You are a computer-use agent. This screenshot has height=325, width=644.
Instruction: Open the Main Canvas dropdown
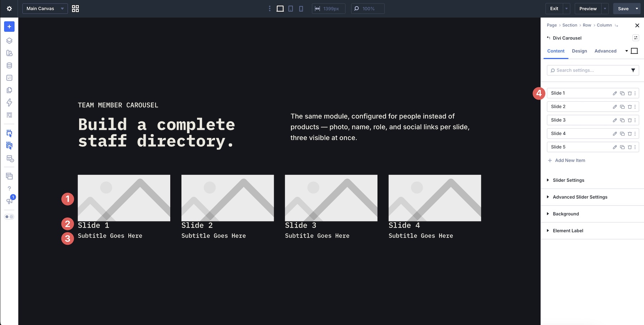pos(45,9)
